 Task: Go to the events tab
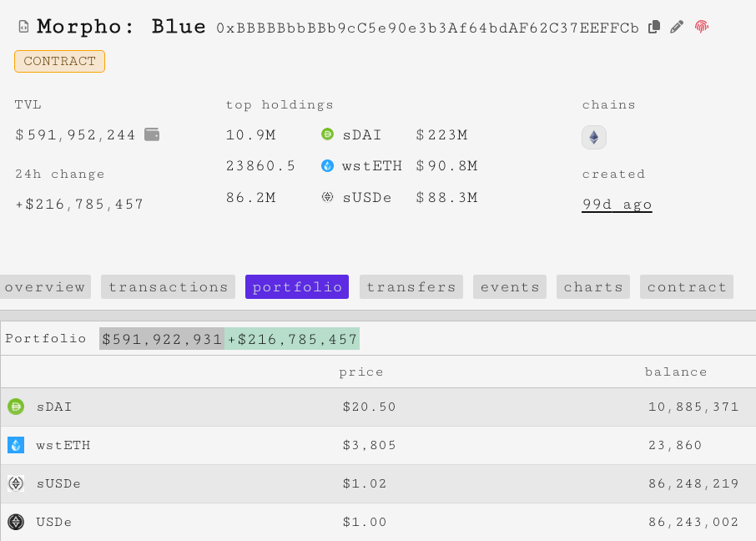[x=510, y=287]
